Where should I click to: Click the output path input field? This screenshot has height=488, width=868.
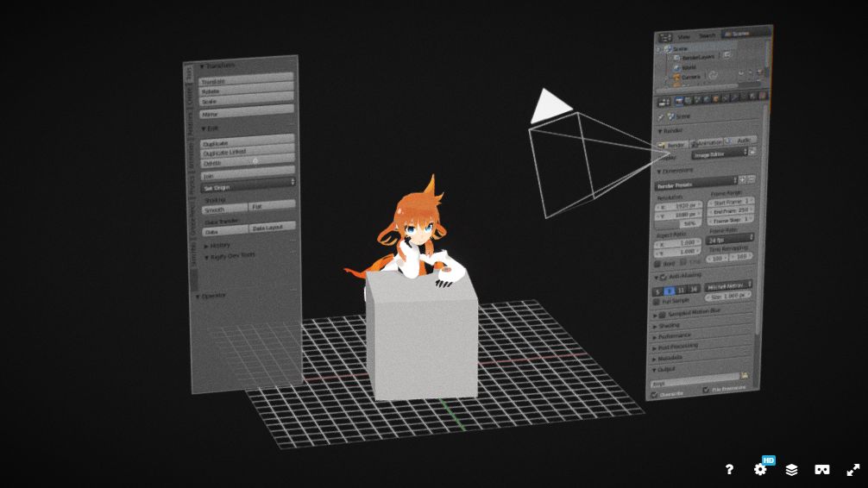click(695, 380)
